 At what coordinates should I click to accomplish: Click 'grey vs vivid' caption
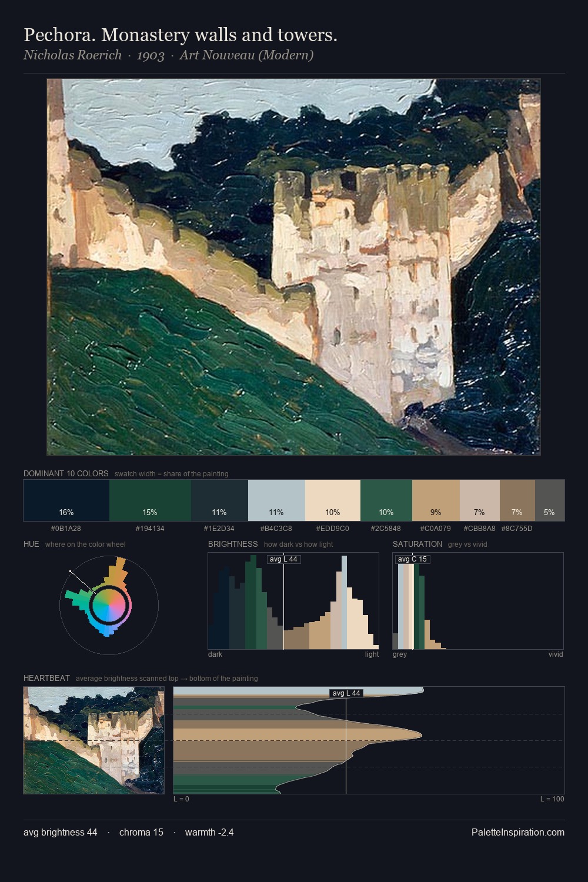(x=467, y=544)
